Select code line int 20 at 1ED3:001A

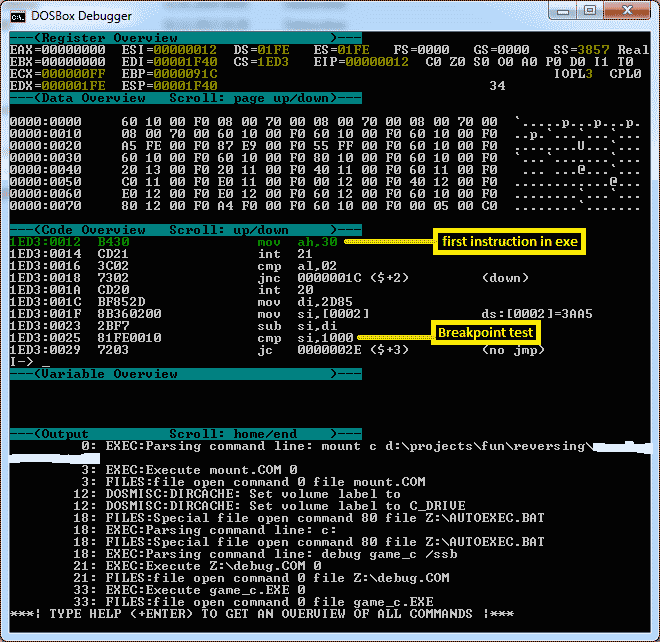coord(162,290)
